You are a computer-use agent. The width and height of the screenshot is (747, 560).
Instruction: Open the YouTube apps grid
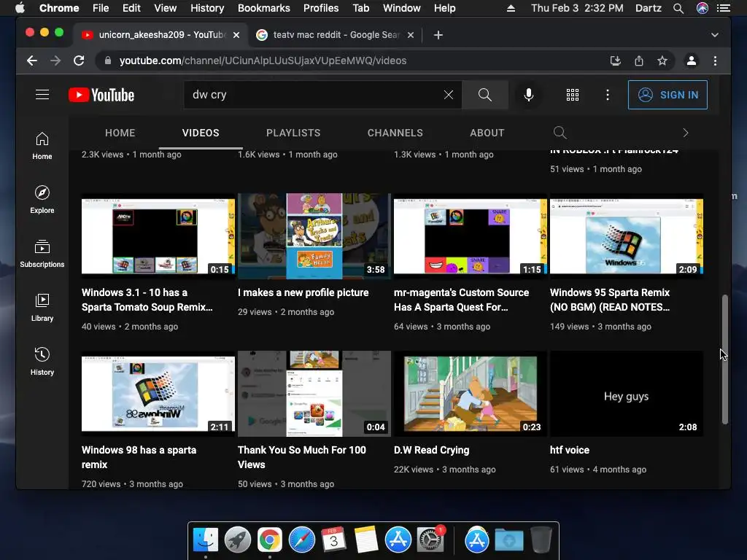click(x=573, y=95)
